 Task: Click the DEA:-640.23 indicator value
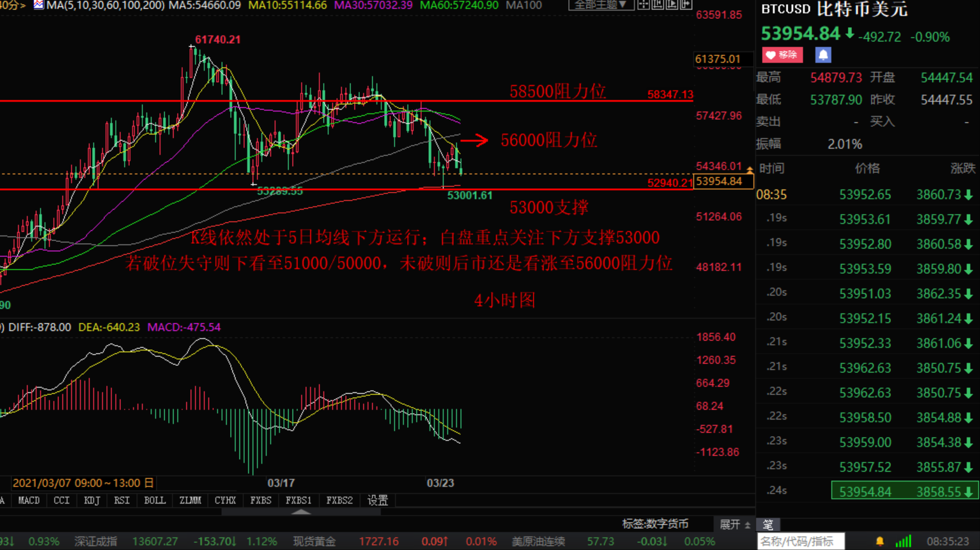(x=109, y=327)
